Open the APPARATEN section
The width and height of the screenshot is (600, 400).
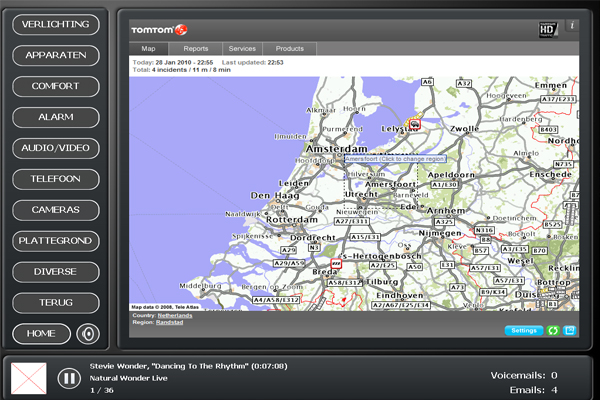click(56, 56)
